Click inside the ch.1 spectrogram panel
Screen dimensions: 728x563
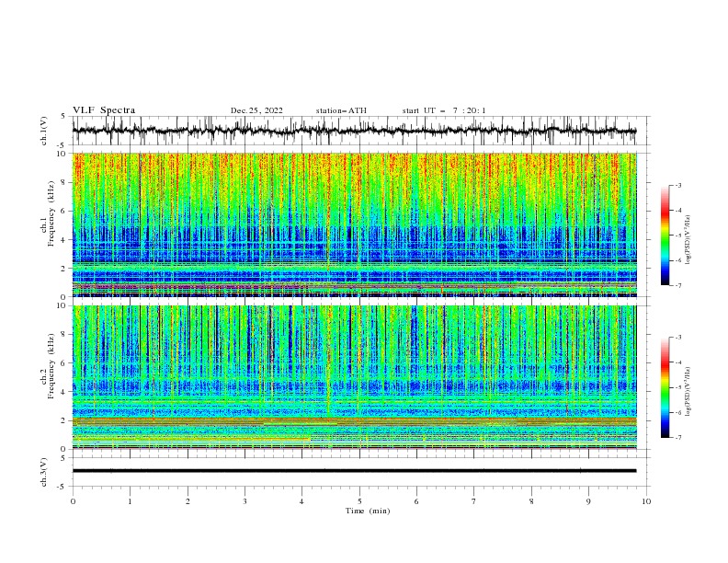click(x=355, y=224)
